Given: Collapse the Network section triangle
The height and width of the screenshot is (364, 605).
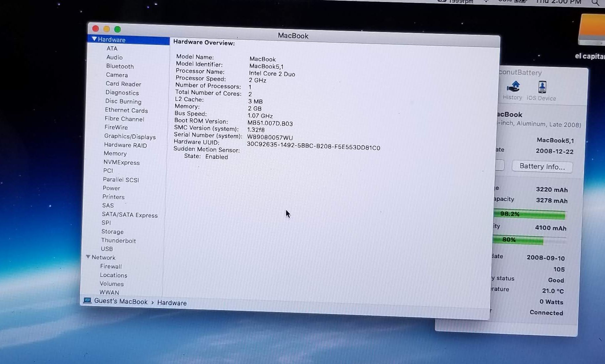Looking at the screenshot, I should click(x=88, y=257).
